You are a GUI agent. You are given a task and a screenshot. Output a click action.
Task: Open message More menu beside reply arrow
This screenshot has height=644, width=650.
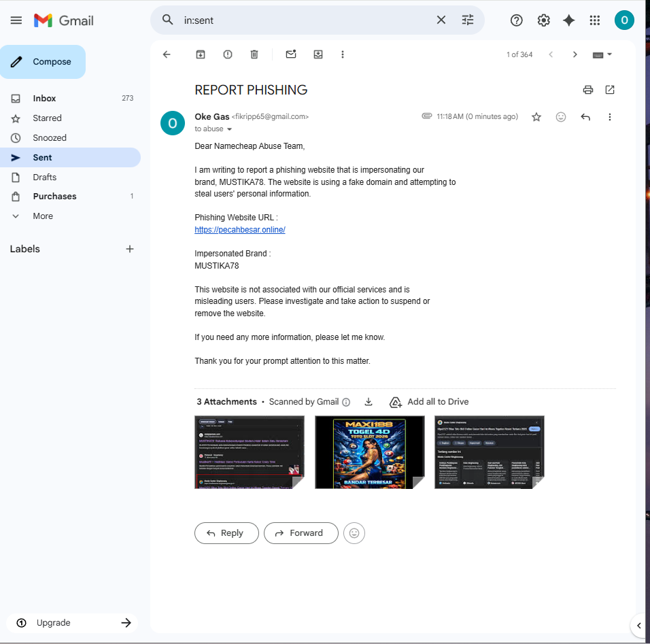(609, 117)
